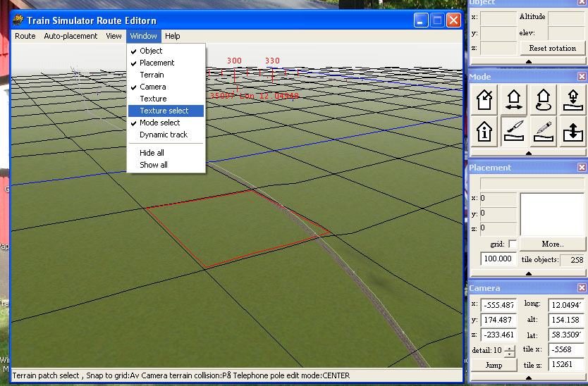588x386 pixels.
Task: Click the grid size 100.000 field
Action: [x=498, y=259]
